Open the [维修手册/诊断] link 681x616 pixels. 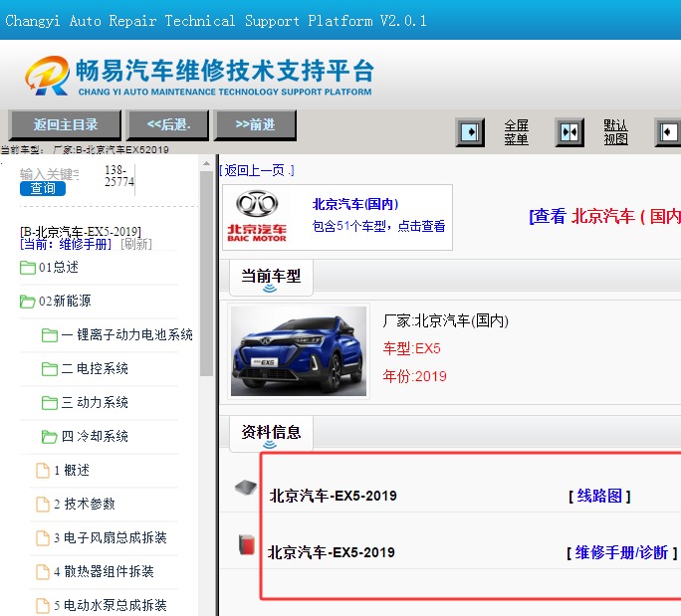point(621,552)
